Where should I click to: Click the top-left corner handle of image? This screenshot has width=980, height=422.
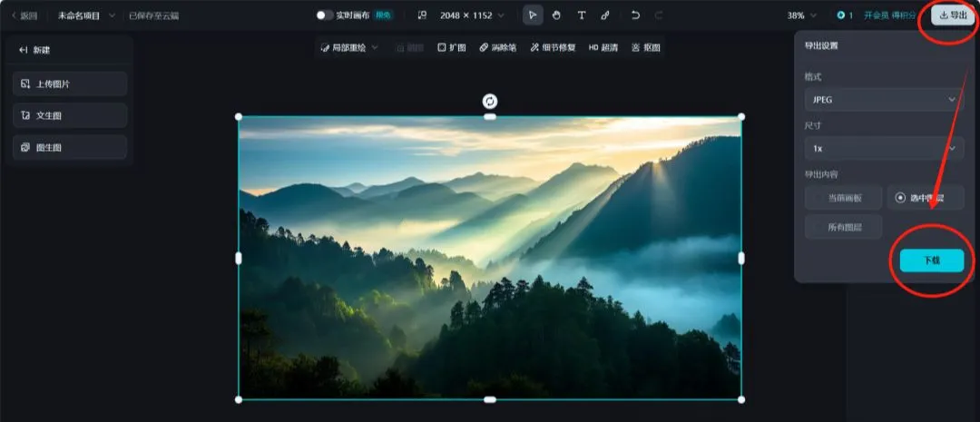point(238,117)
